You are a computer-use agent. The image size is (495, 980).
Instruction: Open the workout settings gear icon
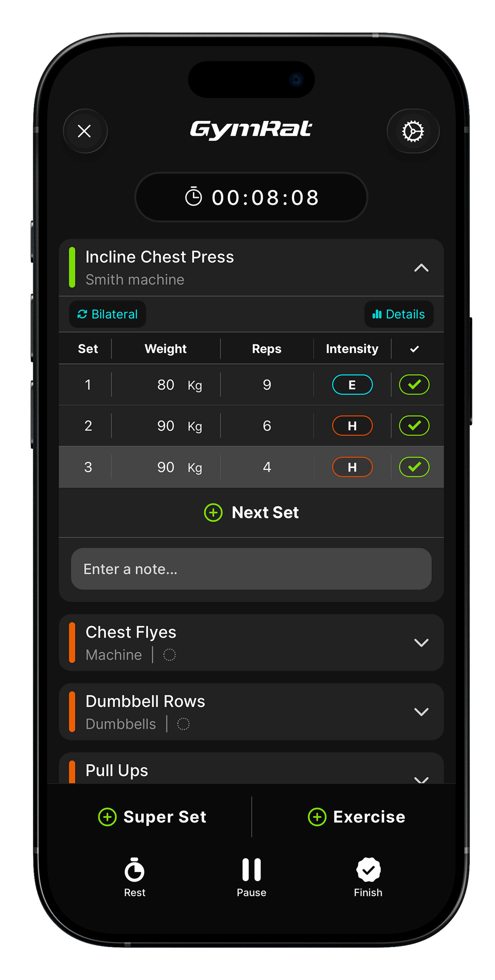413,131
